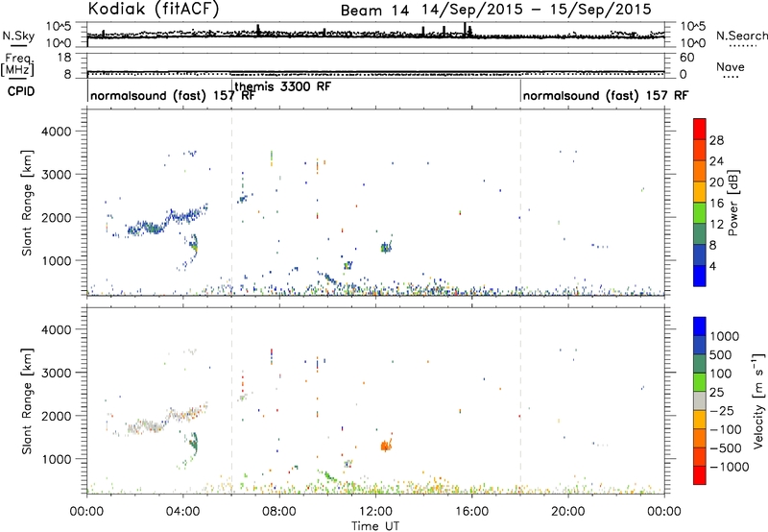Click the green scatter cluster near 04:30 in velocity panel

[193, 445]
